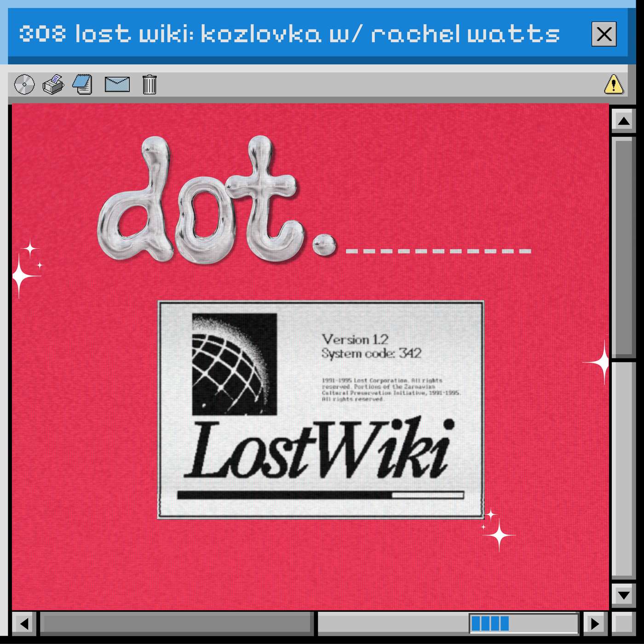Screen dimensions: 644x644
Task: Click the envelope mail icon
Action: tap(117, 85)
